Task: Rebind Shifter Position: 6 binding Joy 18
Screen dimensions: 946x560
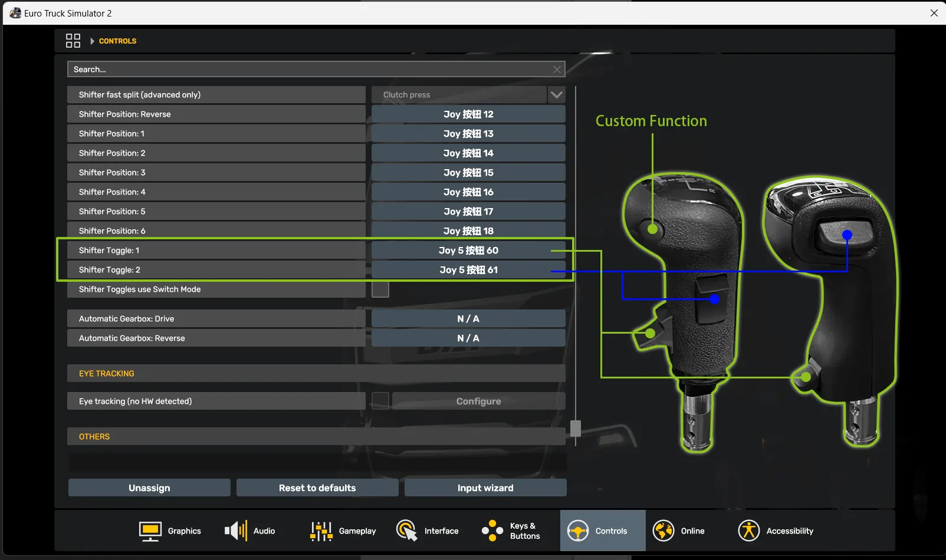Action: click(469, 231)
